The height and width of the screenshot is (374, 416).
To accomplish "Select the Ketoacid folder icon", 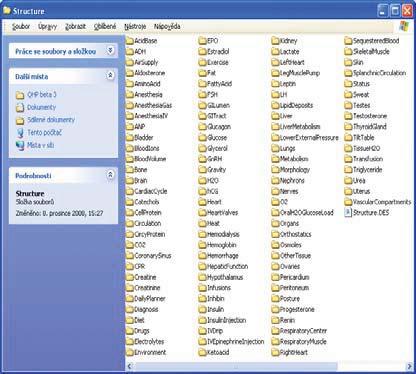I will coord(202,352).
